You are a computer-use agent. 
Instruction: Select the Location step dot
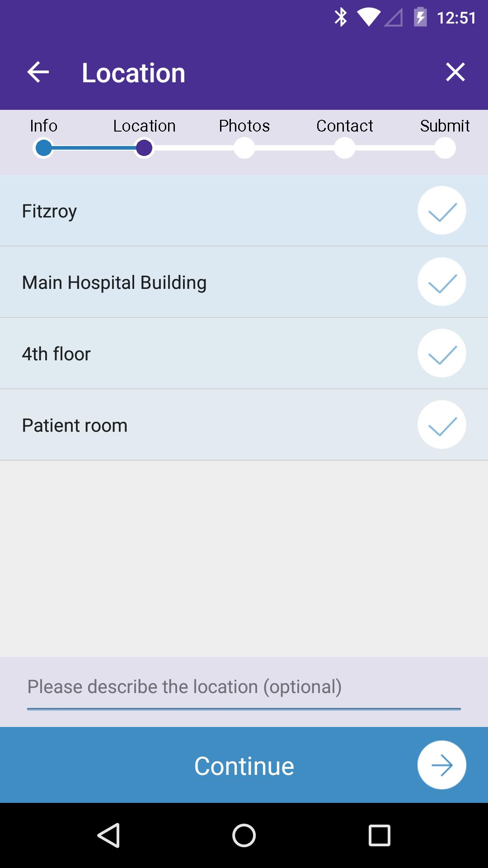point(144,148)
